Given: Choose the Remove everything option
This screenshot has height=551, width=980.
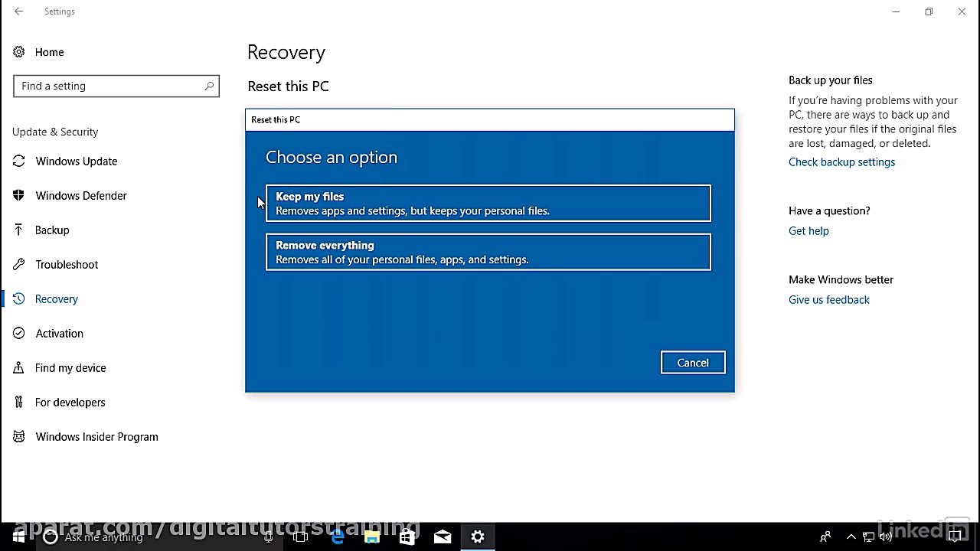Looking at the screenshot, I should [x=488, y=252].
